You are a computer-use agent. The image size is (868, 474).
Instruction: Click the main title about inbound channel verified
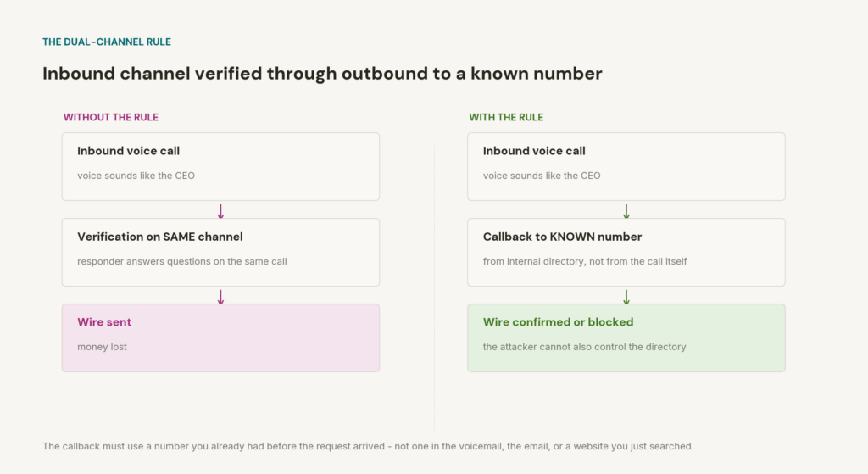[x=322, y=74]
